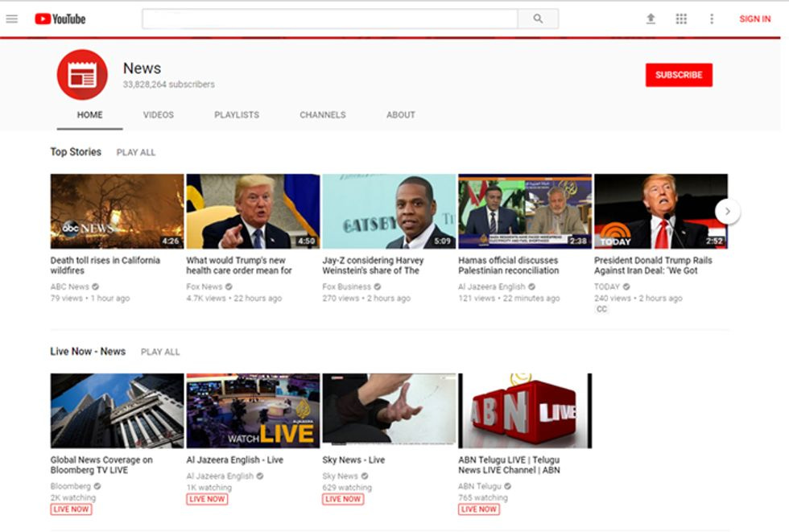Click the search magnifier button

[538, 19]
